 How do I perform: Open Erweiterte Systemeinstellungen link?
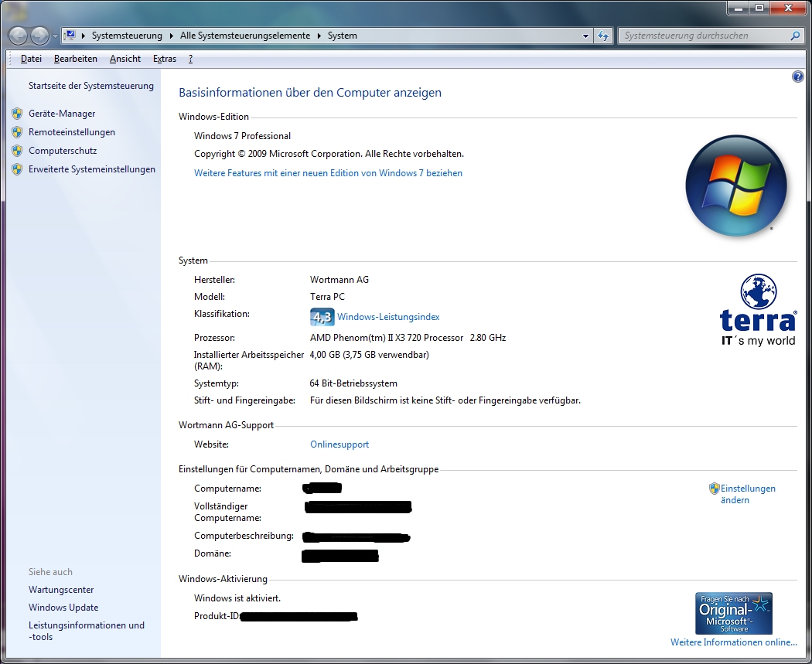click(92, 170)
